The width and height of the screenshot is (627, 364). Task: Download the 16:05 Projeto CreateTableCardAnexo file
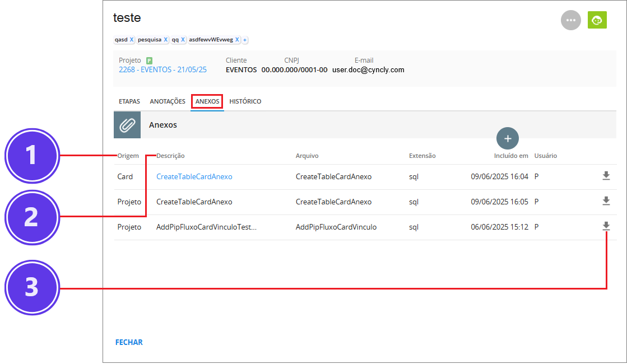coord(606,201)
